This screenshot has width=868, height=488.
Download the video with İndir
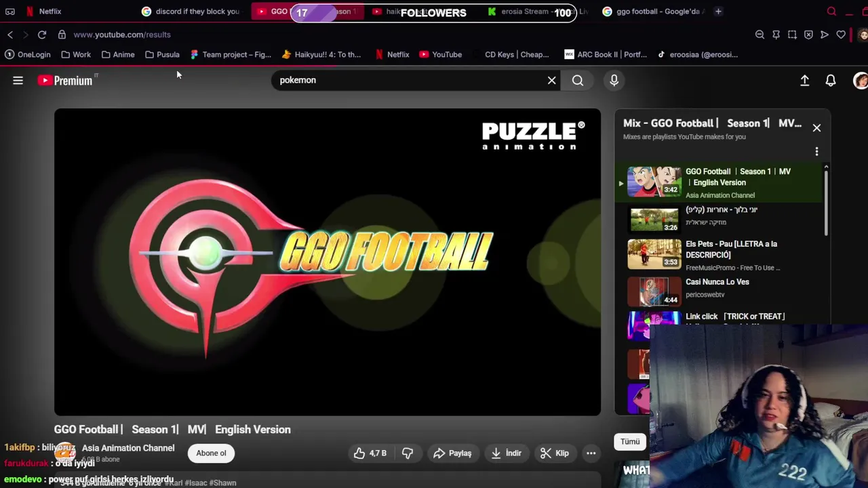tap(506, 453)
